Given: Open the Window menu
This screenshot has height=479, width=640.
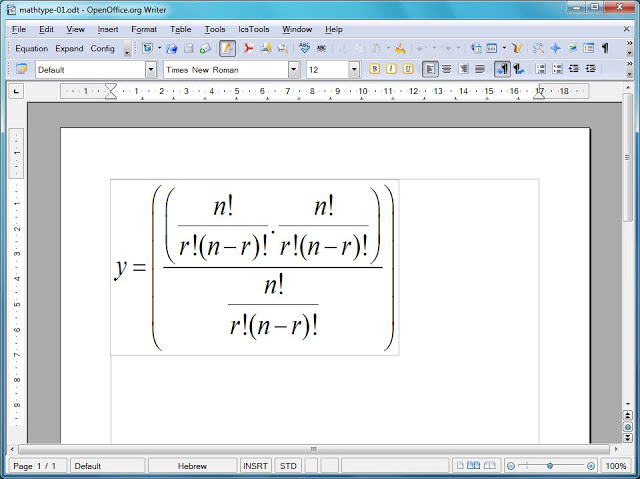Looking at the screenshot, I should point(297,29).
